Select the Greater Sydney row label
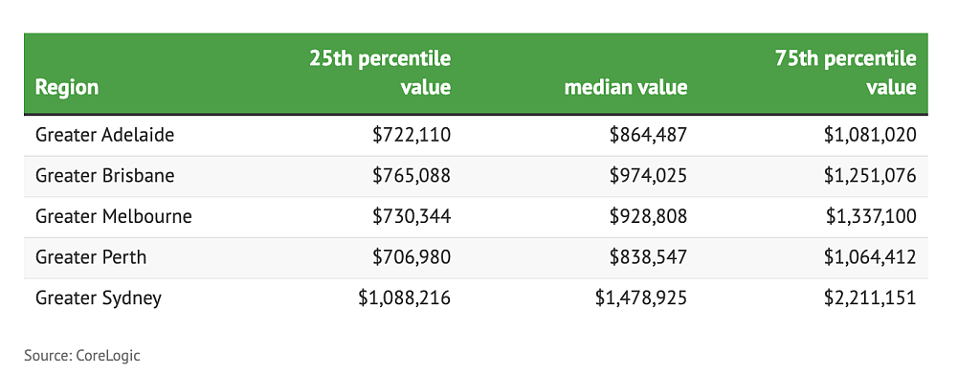The image size is (980, 374). 99,297
